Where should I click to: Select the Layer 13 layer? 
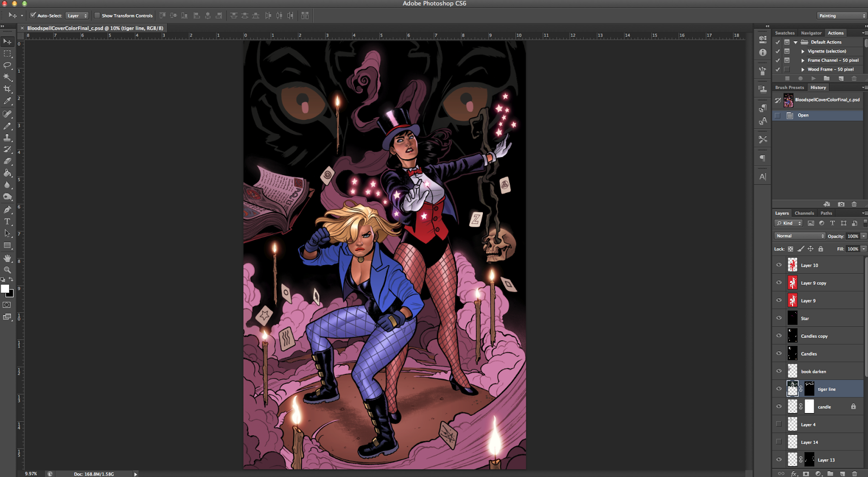[818, 460]
